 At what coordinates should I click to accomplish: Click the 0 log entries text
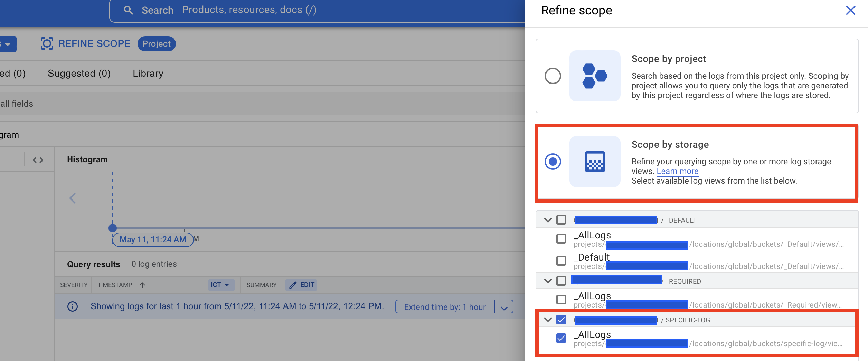tap(154, 264)
